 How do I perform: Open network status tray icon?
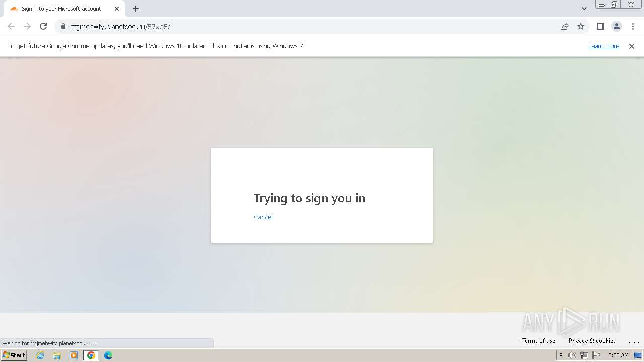(x=584, y=355)
